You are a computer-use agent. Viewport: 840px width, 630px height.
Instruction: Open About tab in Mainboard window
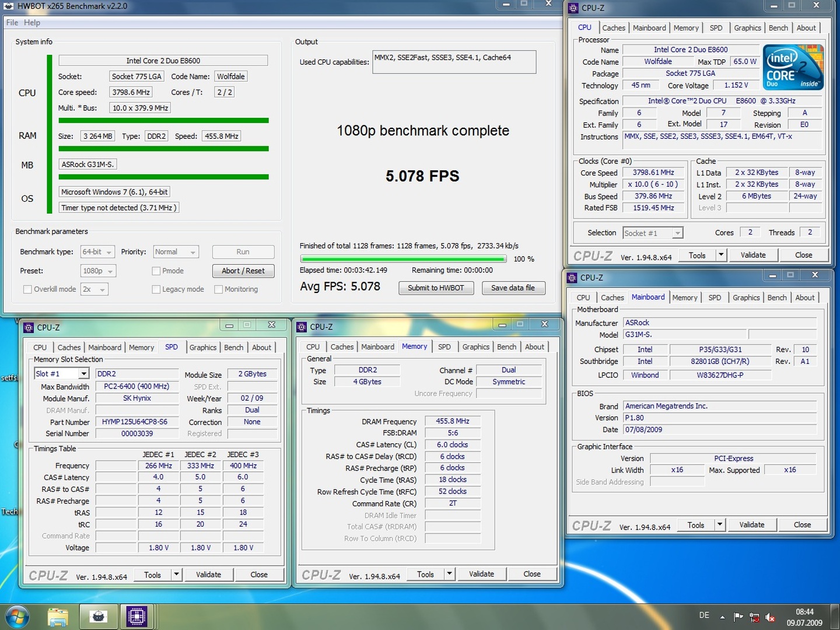pyautogui.click(x=805, y=298)
